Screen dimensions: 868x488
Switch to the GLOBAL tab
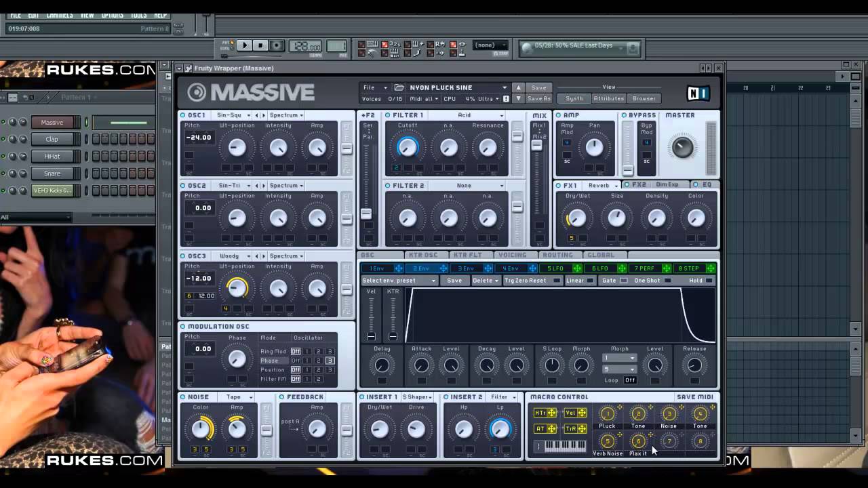coord(601,256)
